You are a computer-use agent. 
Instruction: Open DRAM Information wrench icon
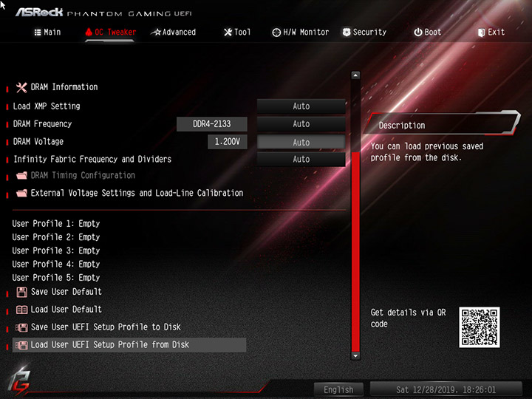pyautogui.click(x=21, y=87)
